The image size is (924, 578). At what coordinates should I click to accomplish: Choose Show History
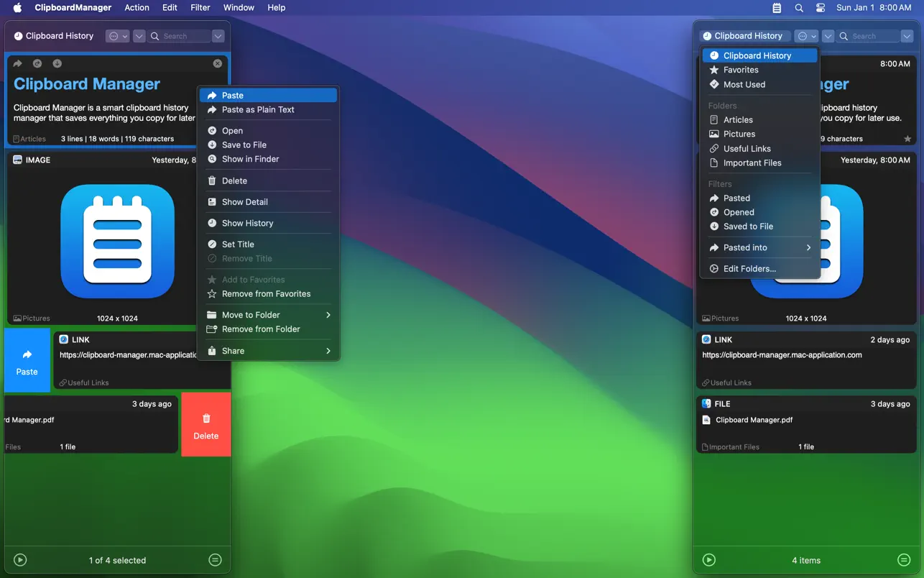coord(268,223)
